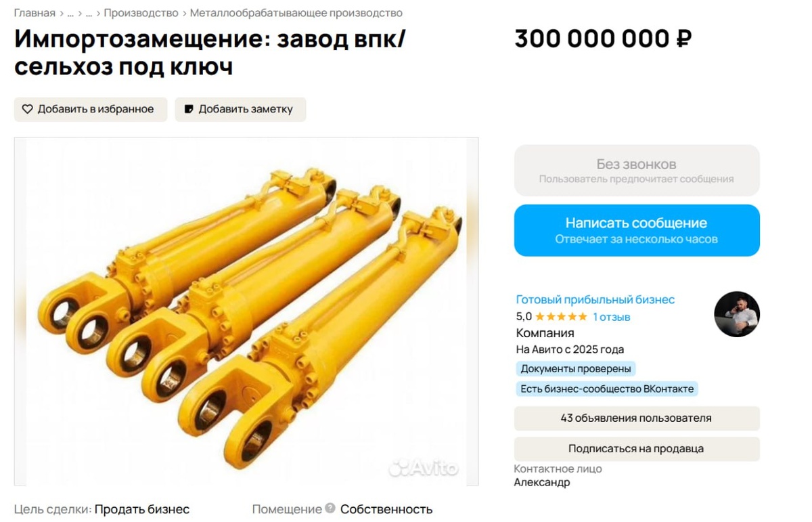Click the Написать сообщение button
The height and width of the screenshot is (522, 812).
pyautogui.click(x=637, y=230)
